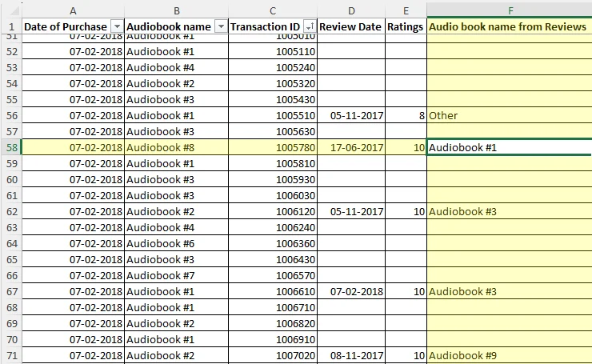Select row 62 header

coord(11,211)
